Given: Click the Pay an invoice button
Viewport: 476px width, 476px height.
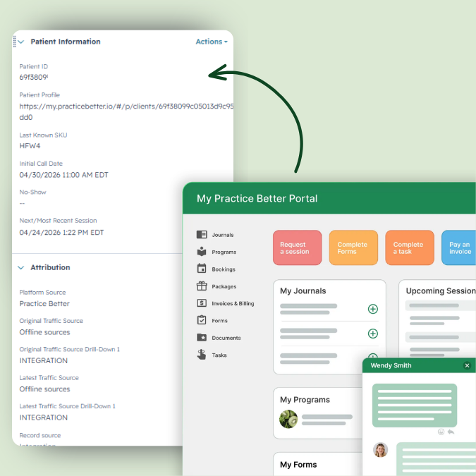Looking at the screenshot, I should (458, 248).
